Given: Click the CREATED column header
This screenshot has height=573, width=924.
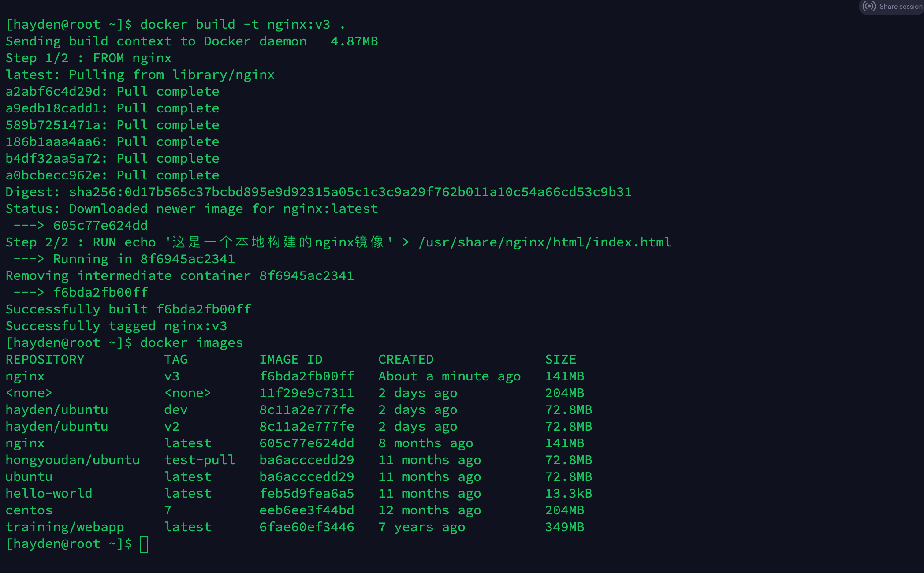Looking at the screenshot, I should 406,360.
